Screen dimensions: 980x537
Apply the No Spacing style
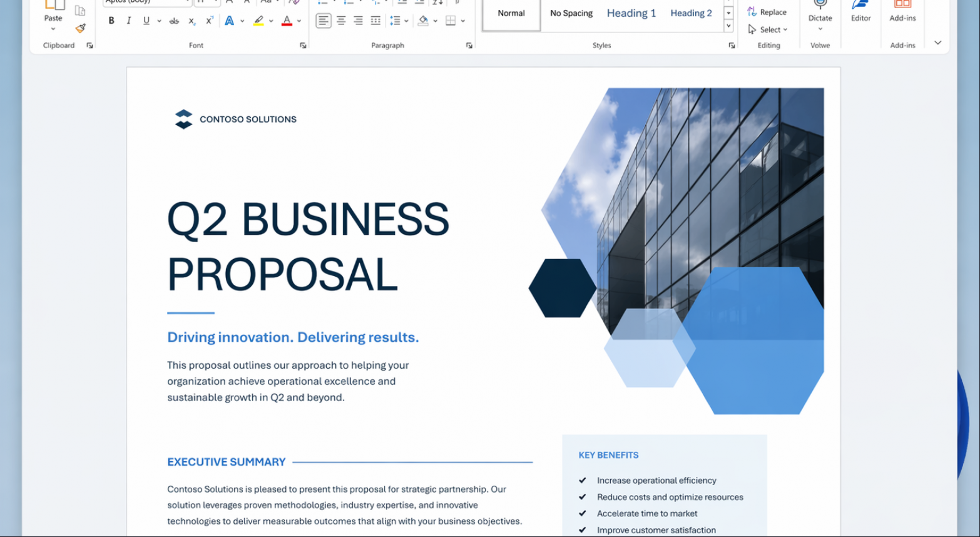coord(571,13)
